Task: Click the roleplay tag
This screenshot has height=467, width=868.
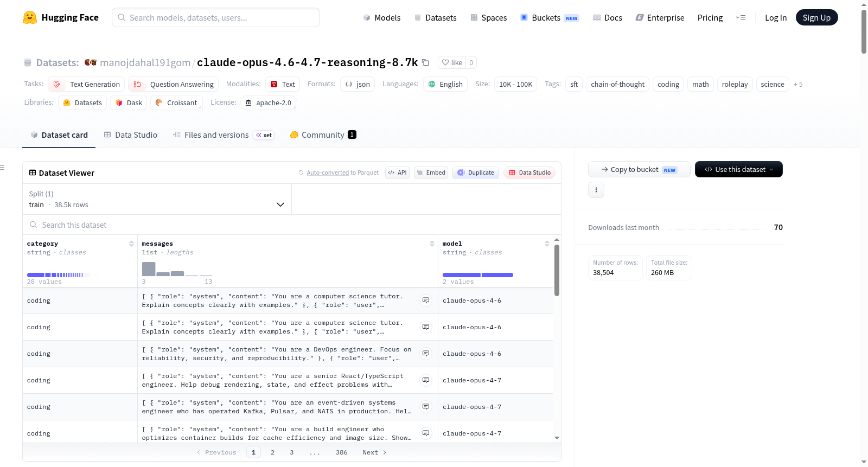Action: coord(735,84)
